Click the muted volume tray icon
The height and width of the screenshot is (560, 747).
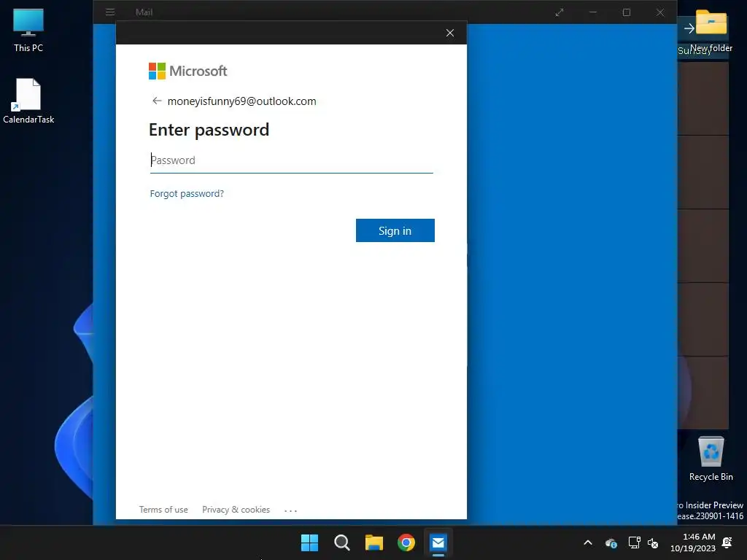tap(653, 542)
